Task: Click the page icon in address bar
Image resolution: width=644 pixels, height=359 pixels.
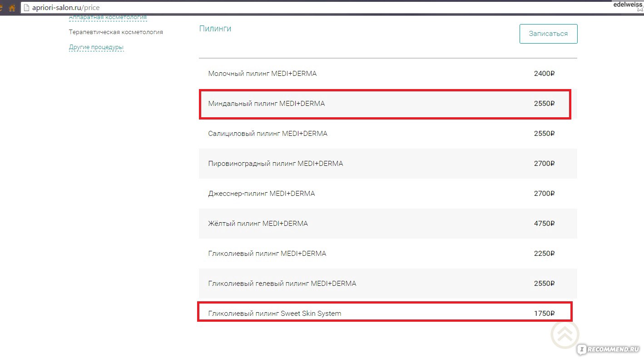Action: click(x=26, y=8)
